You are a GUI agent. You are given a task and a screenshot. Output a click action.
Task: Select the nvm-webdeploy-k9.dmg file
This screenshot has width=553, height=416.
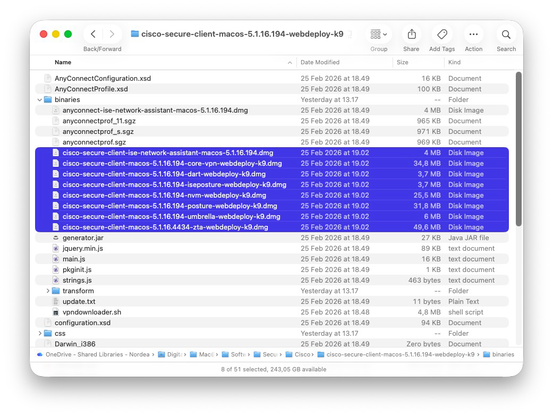pos(272,195)
